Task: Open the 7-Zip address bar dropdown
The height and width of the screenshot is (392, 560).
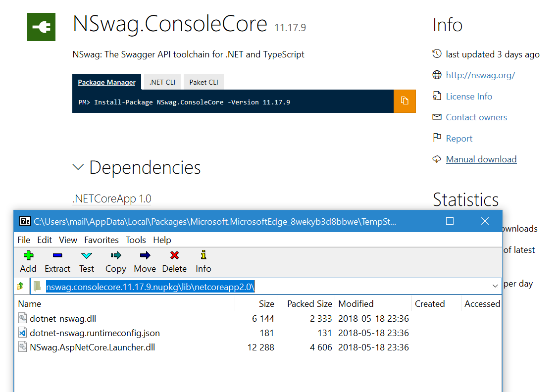Action: tap(495, 285)
